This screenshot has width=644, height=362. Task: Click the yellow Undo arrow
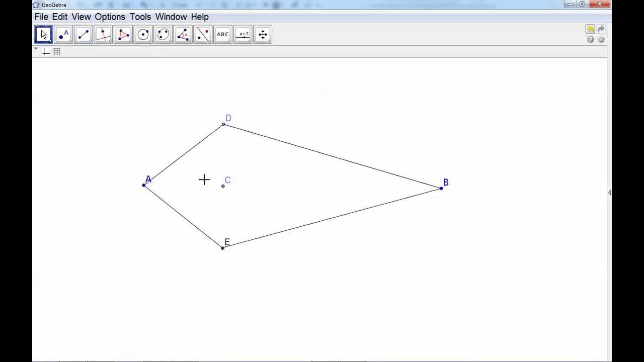coord(590,30)
